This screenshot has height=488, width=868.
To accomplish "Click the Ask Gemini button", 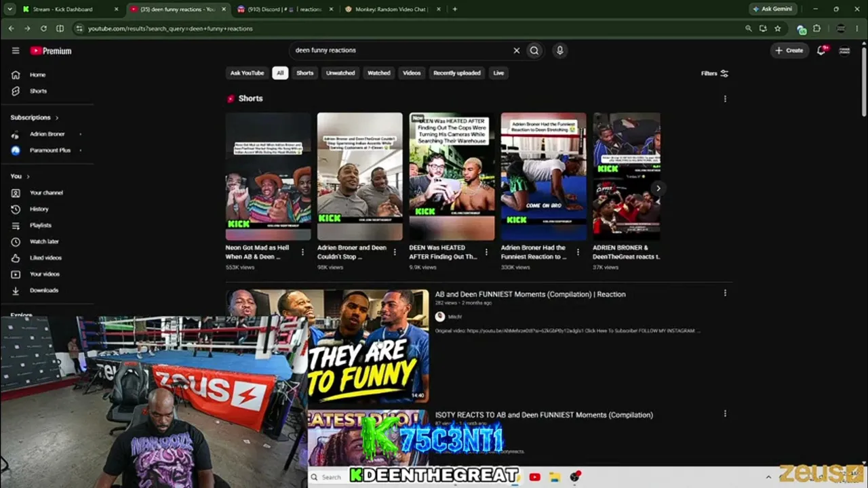I will pyautogui.click(x=774, y=9).
